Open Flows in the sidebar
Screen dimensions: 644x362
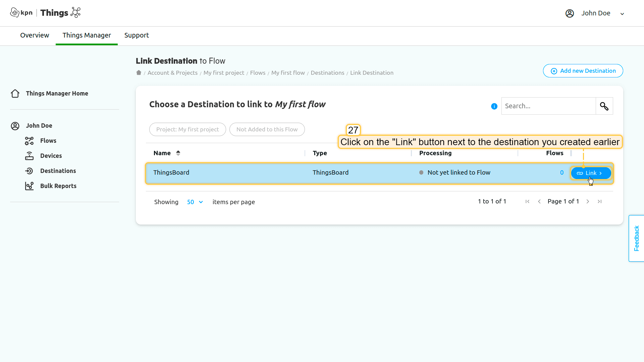click(48, 141)
